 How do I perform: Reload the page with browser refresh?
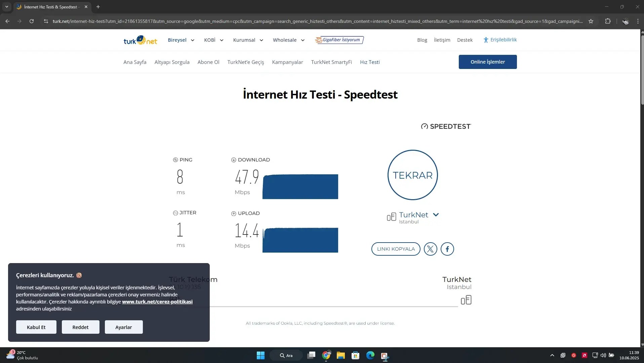32,21
